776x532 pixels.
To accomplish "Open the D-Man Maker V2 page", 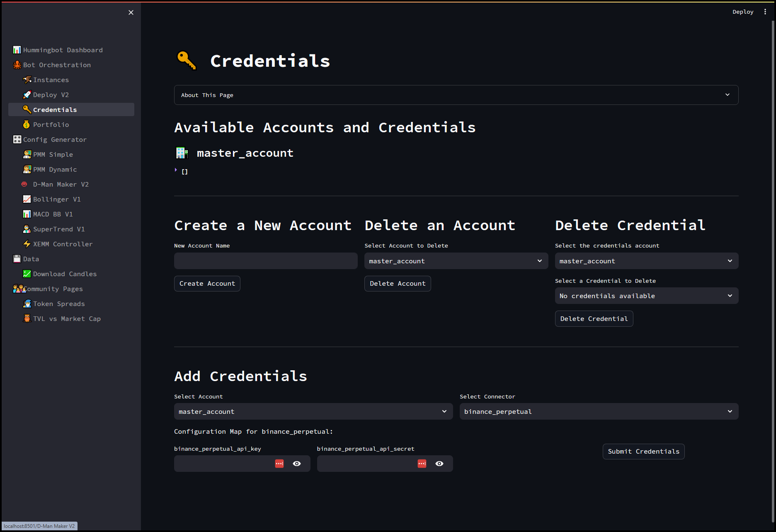I will (x=61, y=185).
